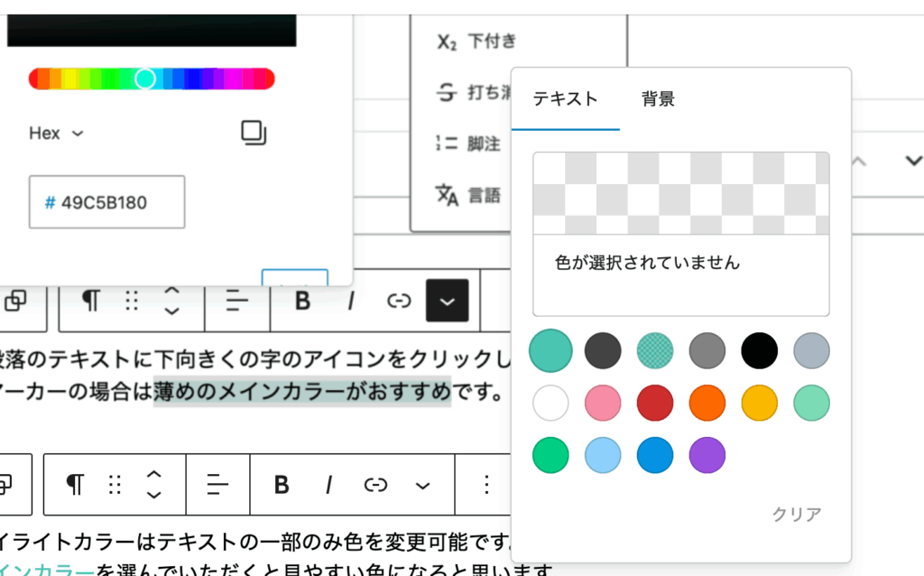Open the three-dot options in block toolbar

click(486, 485)
